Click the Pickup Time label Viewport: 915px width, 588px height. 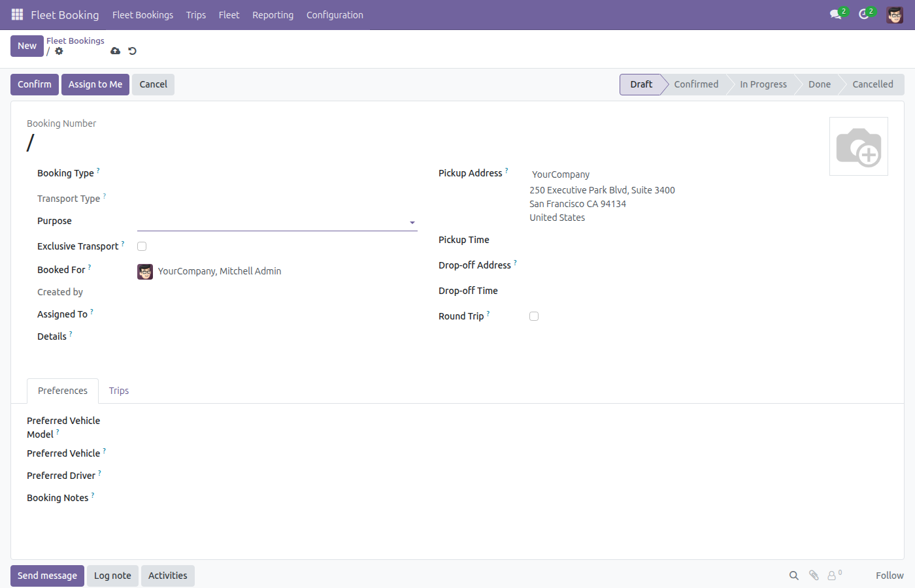(x=464, y=240)
